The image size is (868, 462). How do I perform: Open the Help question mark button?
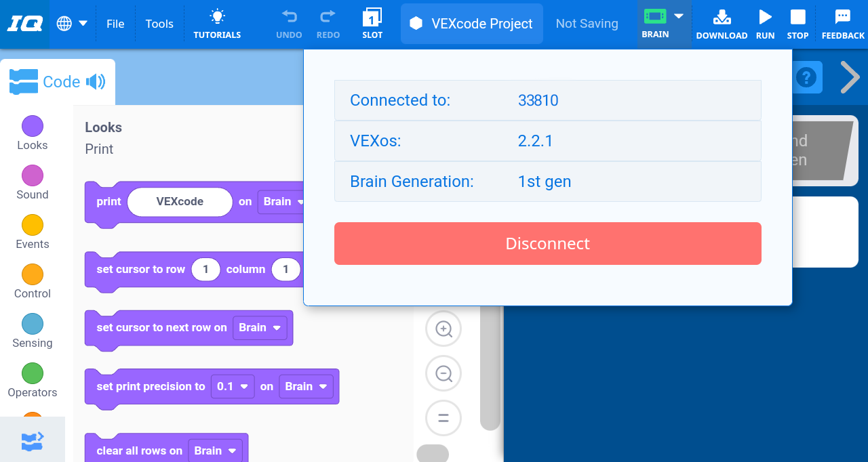pos(806,77)
